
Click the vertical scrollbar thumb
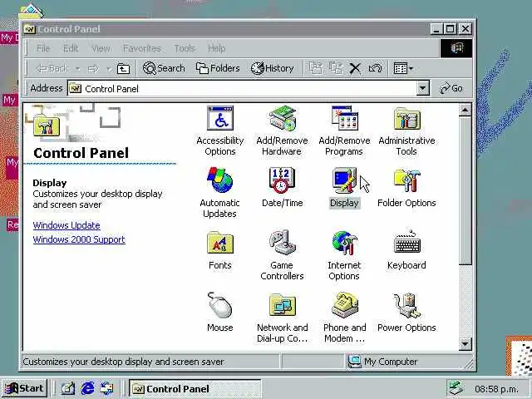[465, 190]
